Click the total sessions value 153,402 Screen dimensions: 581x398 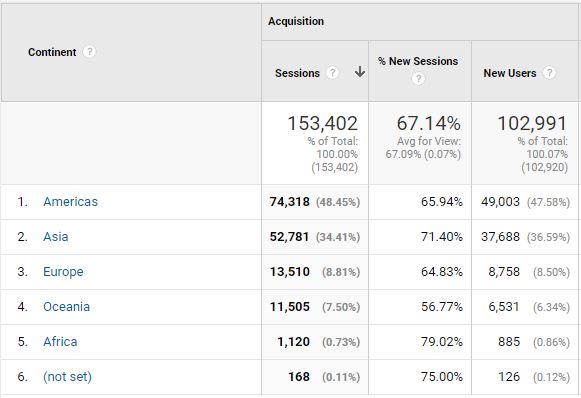(322, 123)
